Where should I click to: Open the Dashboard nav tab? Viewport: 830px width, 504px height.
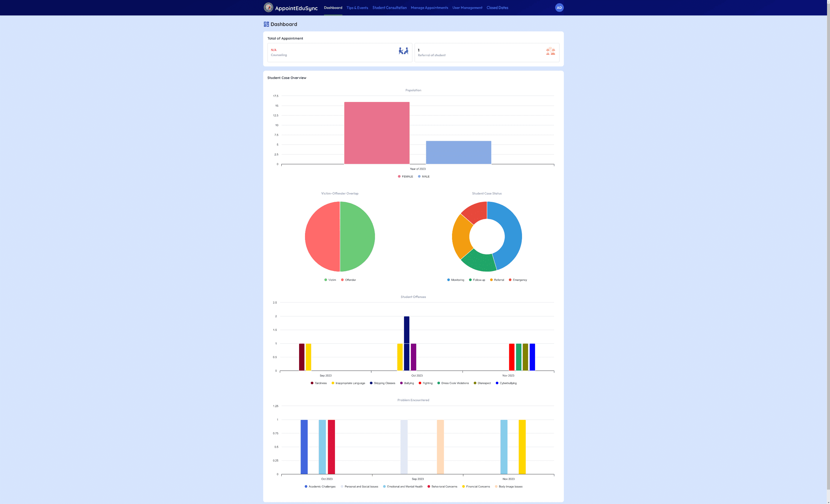pos(333,8)
